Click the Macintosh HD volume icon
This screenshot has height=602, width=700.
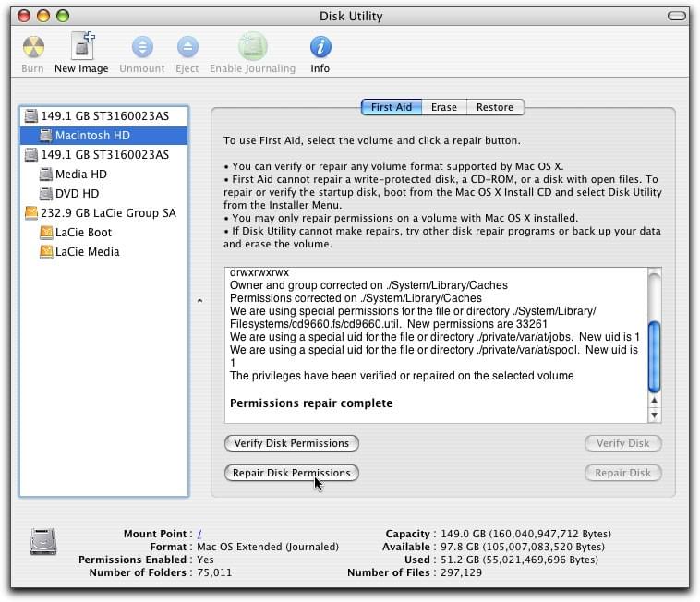[x=45, y=135]
